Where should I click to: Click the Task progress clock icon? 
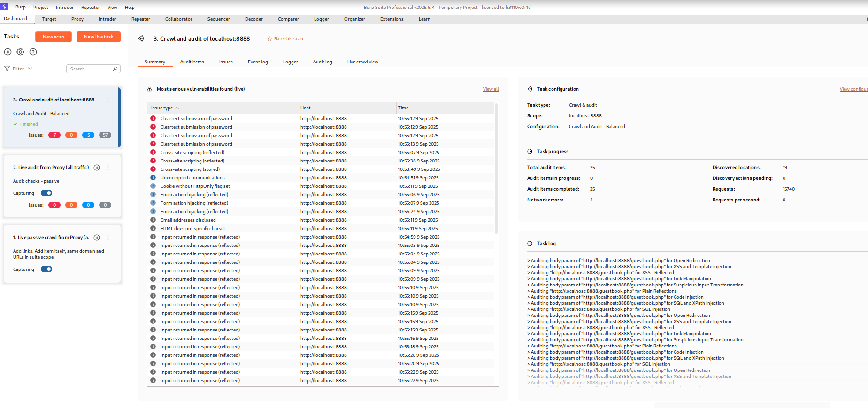tap(530, 151)
